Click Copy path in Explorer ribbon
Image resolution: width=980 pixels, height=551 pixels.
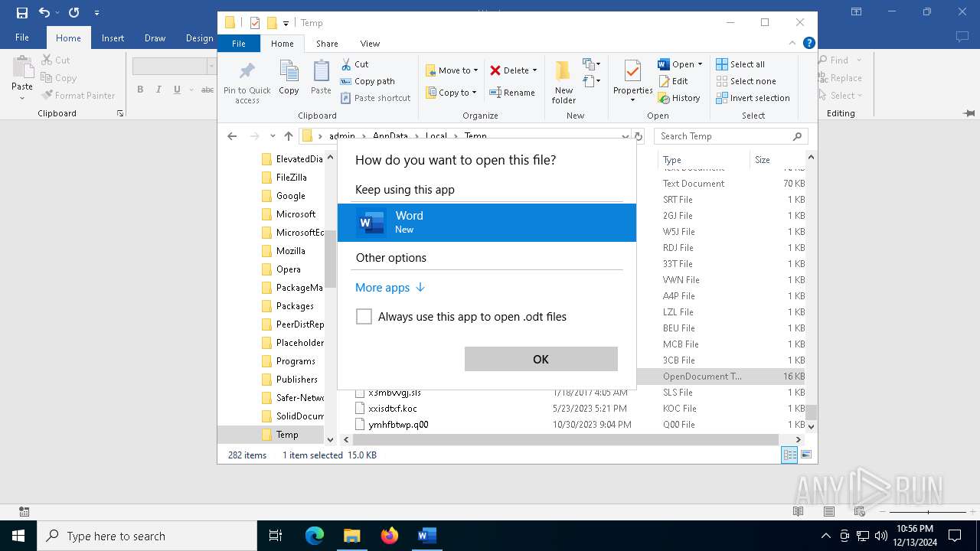pyautogui.click(x=367, y=81)
